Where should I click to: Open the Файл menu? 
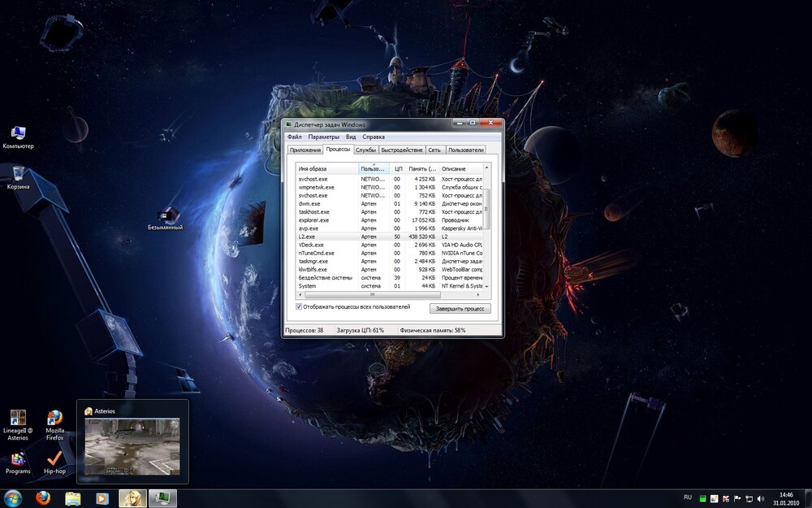pos(295,137)
